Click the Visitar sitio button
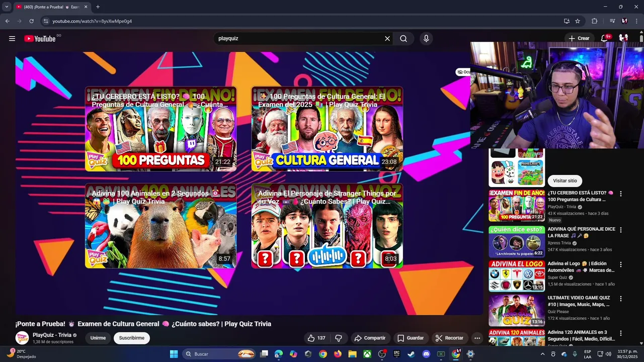This screenshot has height=362, width=644. coord(565,180)
